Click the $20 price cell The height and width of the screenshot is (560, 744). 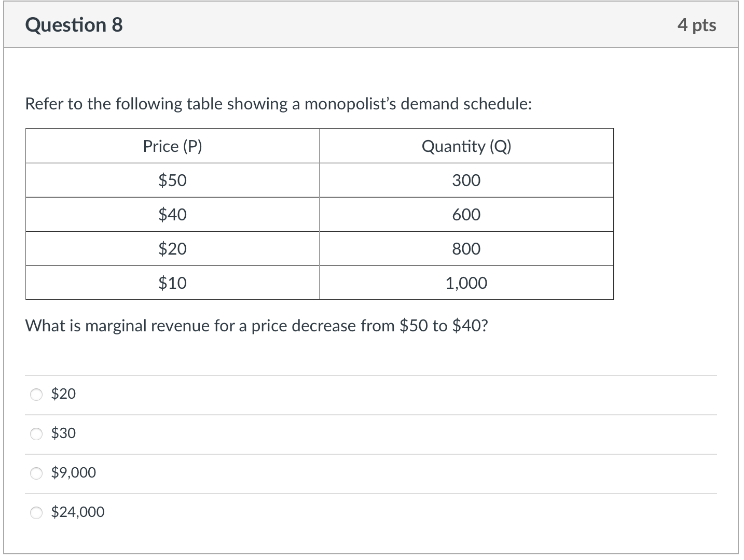click(172, 248)
